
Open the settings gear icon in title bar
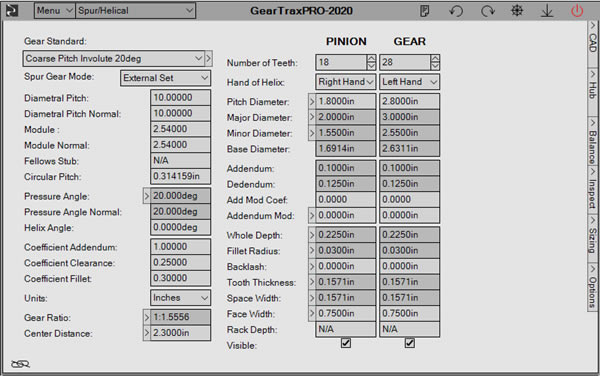tap(517, 10)
